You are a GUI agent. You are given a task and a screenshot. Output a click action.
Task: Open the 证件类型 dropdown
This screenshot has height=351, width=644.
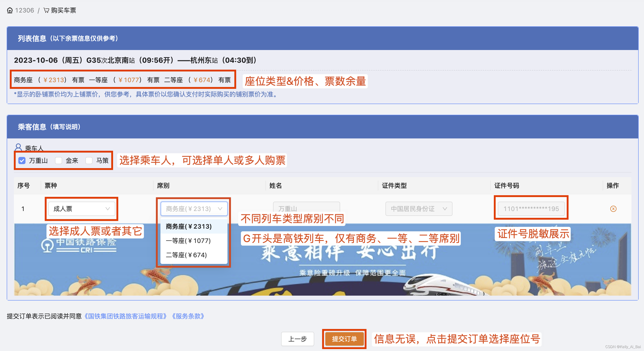(419, 209)
